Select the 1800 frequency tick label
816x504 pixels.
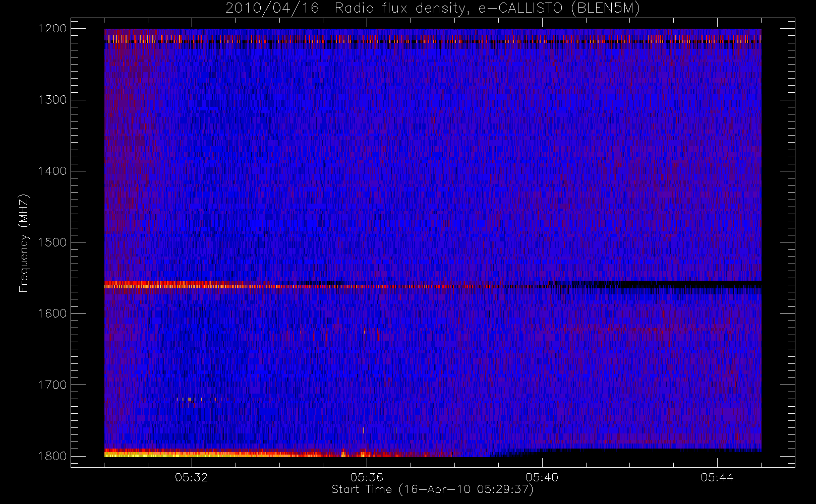(52, 456)
